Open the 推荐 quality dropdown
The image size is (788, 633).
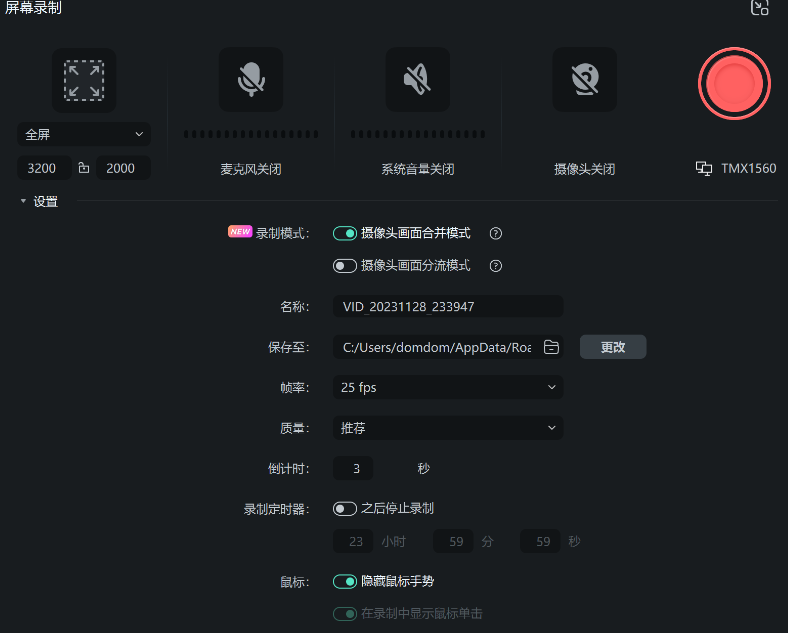click(448, 428)
